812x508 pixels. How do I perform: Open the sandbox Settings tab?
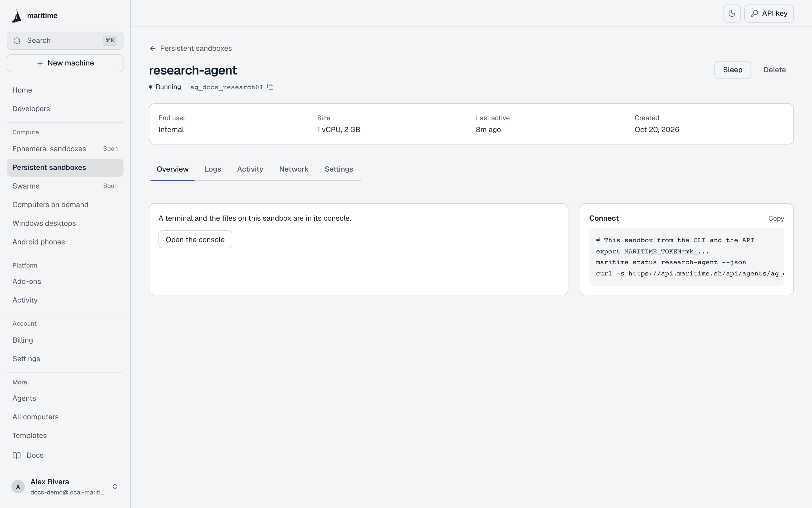point(339,169)
